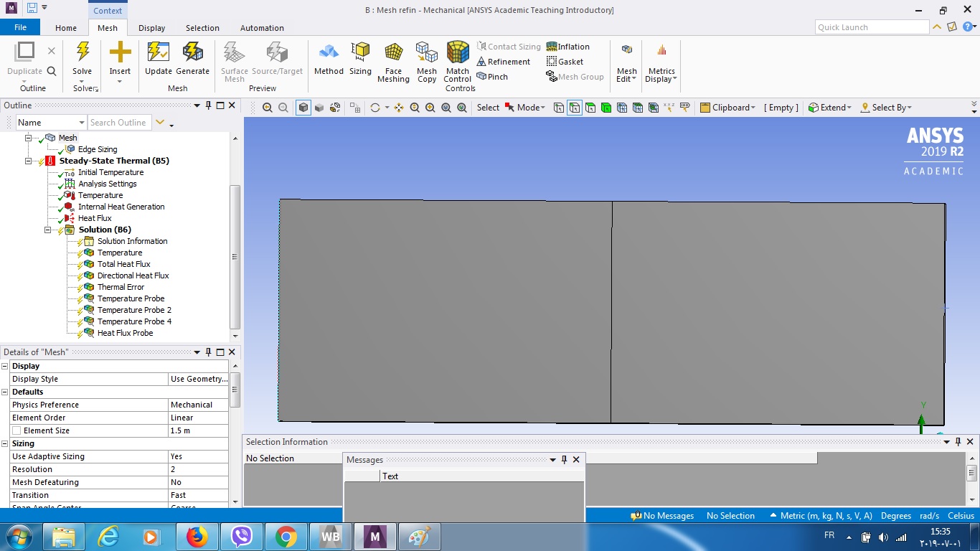Click the Generate mesh icon
This screenshot has height=551, width=980.
[192, 52]
